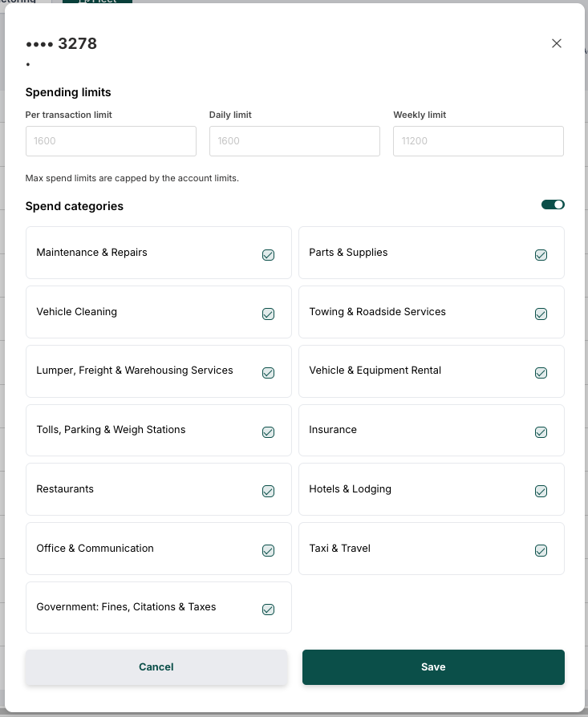Uncheck Vehicle & Equipment Rental
588x717 pixels.
click(x=541, y=373)
